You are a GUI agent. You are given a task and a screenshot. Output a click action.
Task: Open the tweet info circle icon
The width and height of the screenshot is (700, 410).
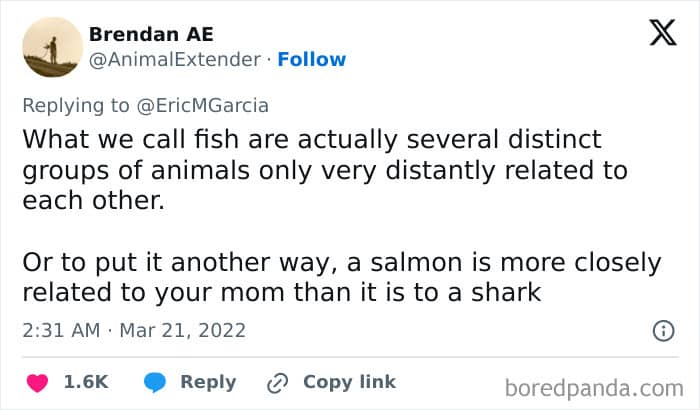tap(662, 330)
